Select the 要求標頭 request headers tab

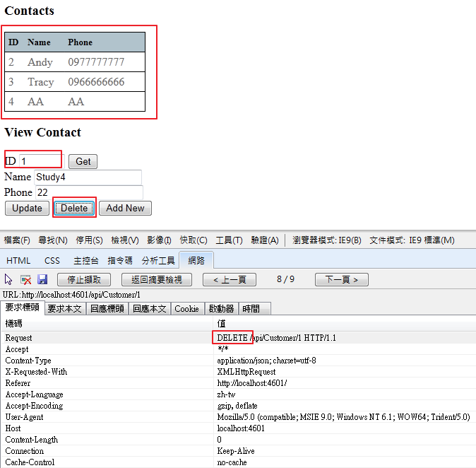tap(23, 308)
